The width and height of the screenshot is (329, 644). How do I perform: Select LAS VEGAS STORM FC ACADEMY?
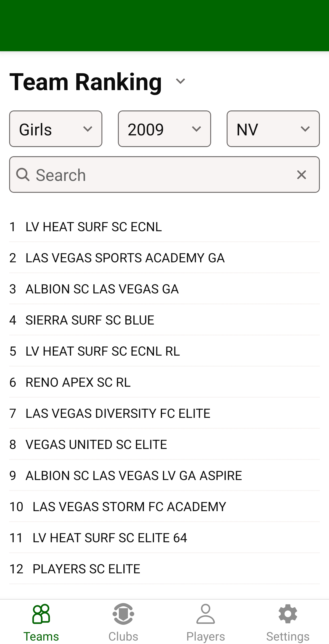tap(129, 507)
